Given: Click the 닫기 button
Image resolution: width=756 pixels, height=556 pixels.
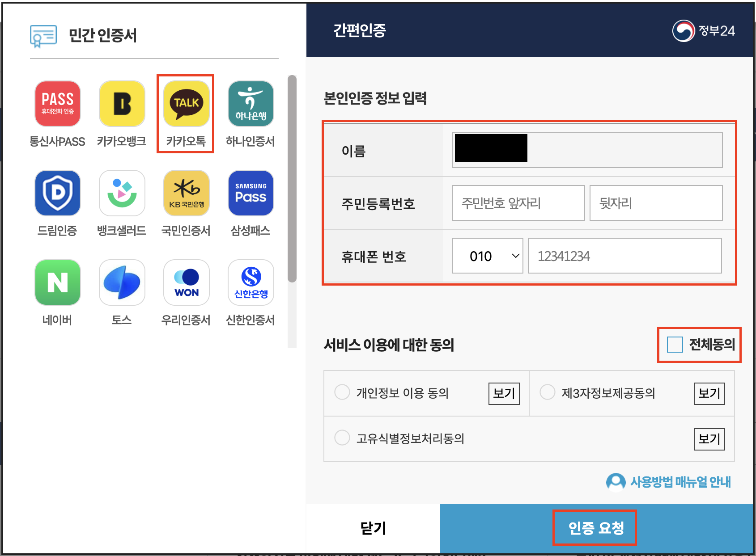Looking at the screenshot, I should point(373,528).
